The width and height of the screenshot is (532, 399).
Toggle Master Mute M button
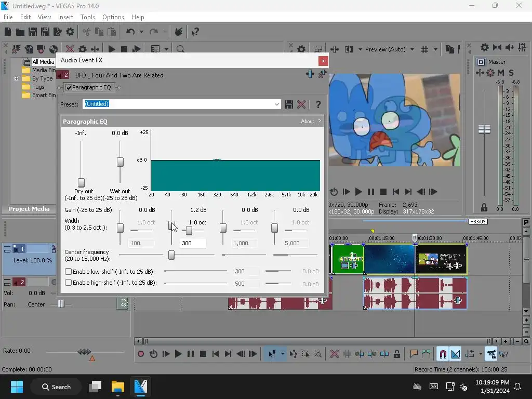(501, 73)
